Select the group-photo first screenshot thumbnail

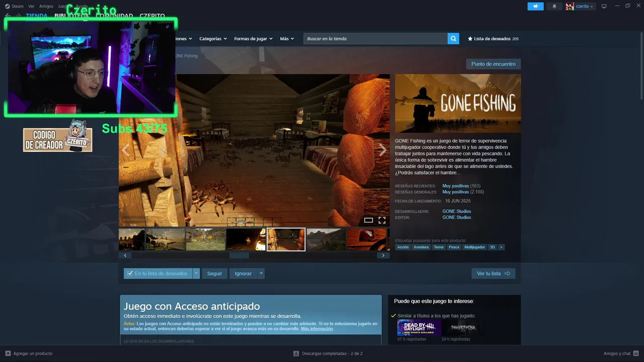132,240
